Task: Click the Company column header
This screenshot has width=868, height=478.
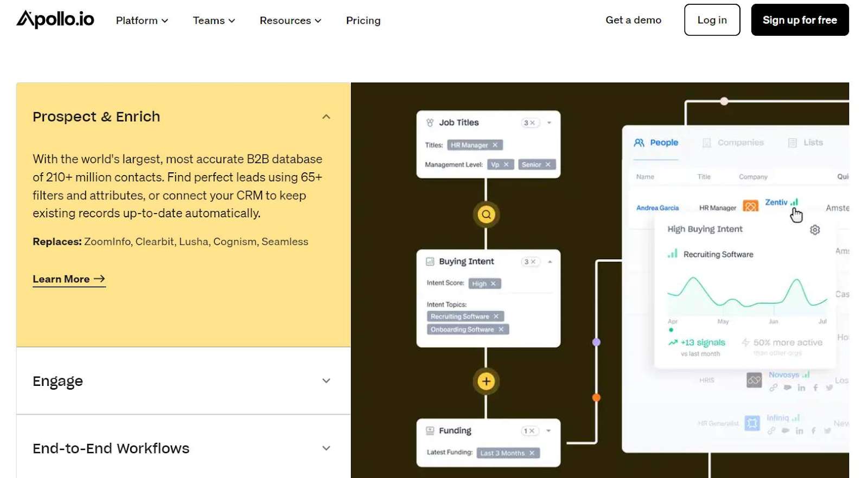Action: (753, 177)
